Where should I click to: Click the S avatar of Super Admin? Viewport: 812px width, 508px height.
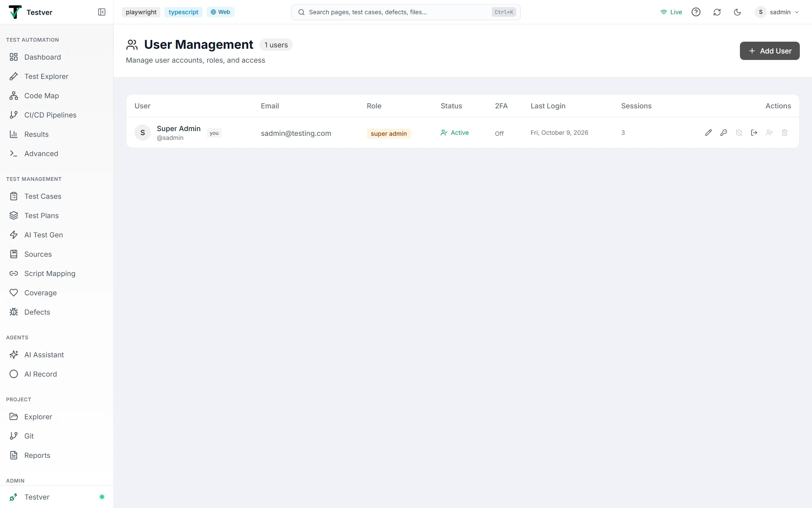click(x=142, y=133)
